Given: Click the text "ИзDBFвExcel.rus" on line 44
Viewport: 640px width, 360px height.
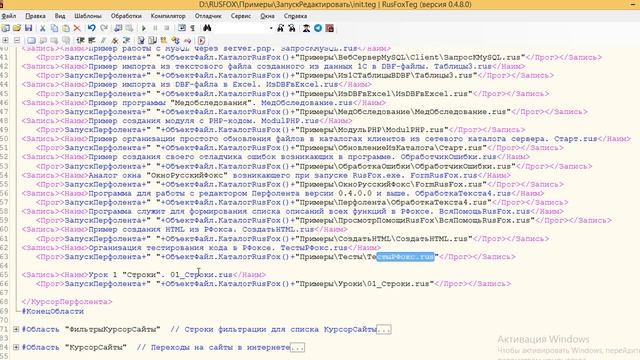Looking at the screenshot, I should click(x=302, y=84).
